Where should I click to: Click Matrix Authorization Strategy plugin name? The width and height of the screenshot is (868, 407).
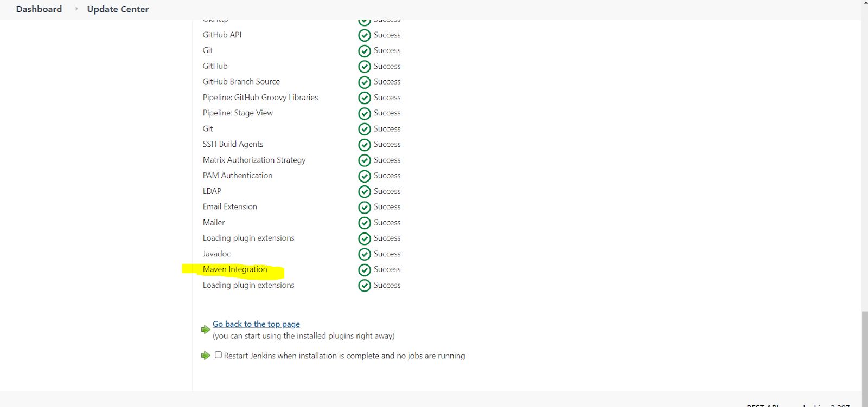coord(254,160)
